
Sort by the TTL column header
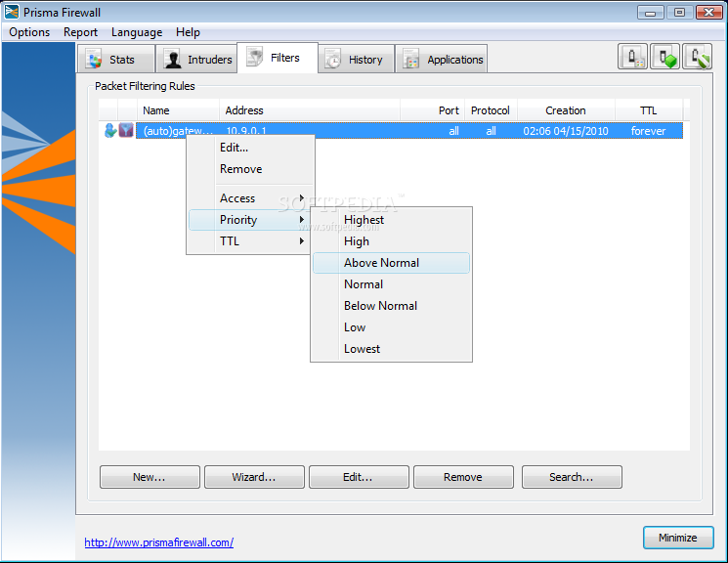tap(649, 110)
